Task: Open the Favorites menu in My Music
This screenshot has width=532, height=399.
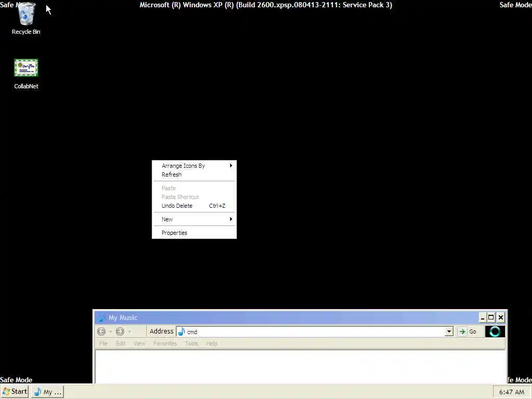Action: pos(165,343)
